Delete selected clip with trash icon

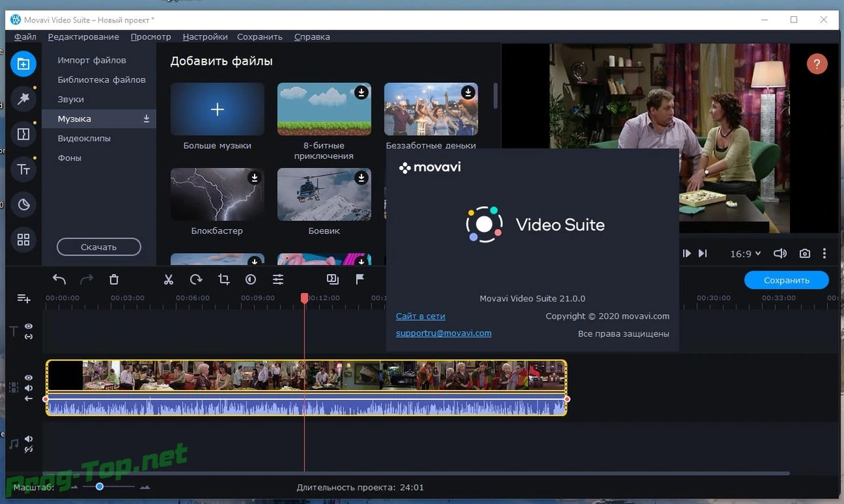[114, 280]
